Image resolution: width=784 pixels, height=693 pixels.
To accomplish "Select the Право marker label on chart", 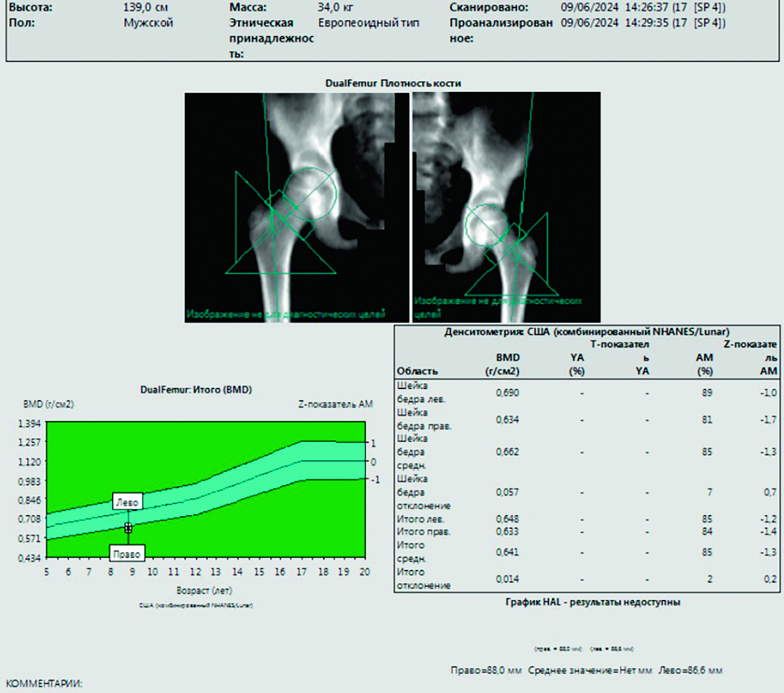I will pos(127,554).
